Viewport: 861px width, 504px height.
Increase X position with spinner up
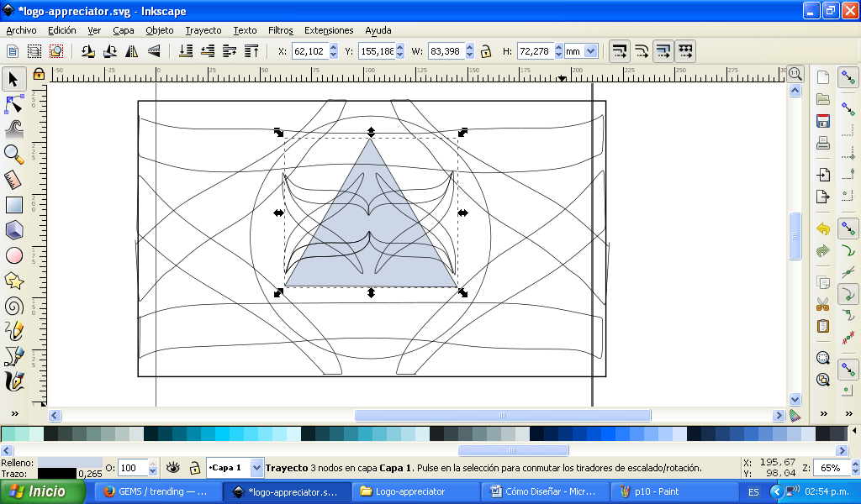pos(333,48)
